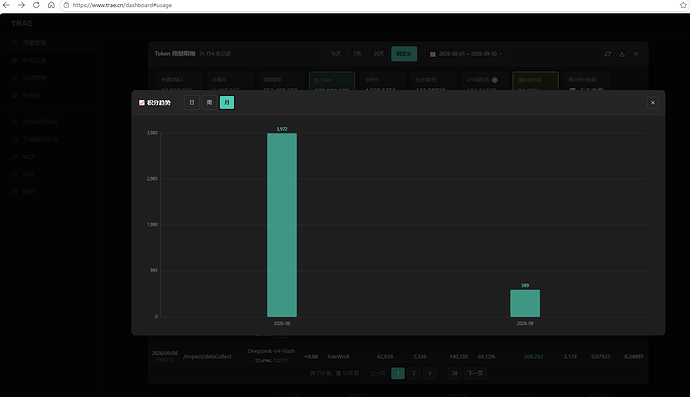This screenshot has height=397, width=690.
Task: Click the Token stat card
Action: click(x=332, y=81)
